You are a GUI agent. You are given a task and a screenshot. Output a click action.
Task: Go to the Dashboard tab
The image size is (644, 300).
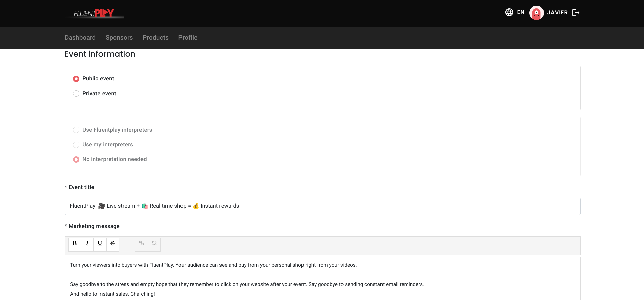tap(80, 38)
